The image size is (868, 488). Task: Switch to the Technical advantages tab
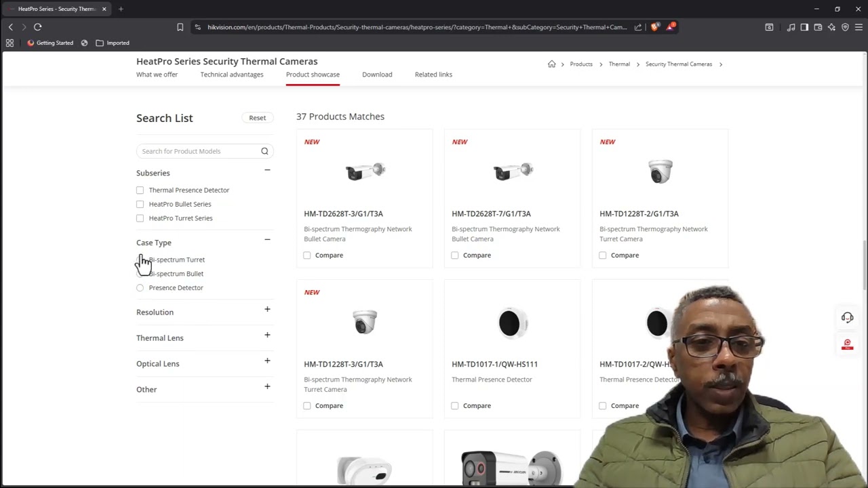pos(232,75)
